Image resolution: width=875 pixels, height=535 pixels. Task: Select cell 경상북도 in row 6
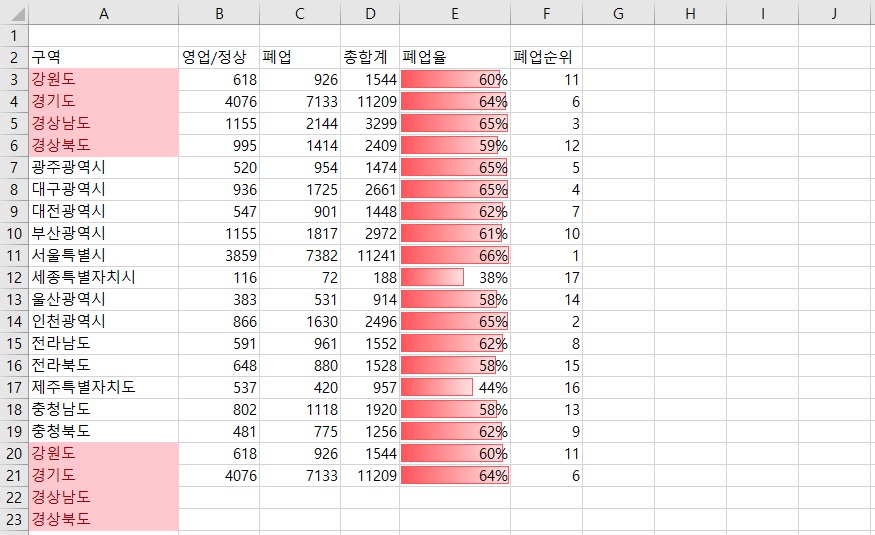pos(103,146)
